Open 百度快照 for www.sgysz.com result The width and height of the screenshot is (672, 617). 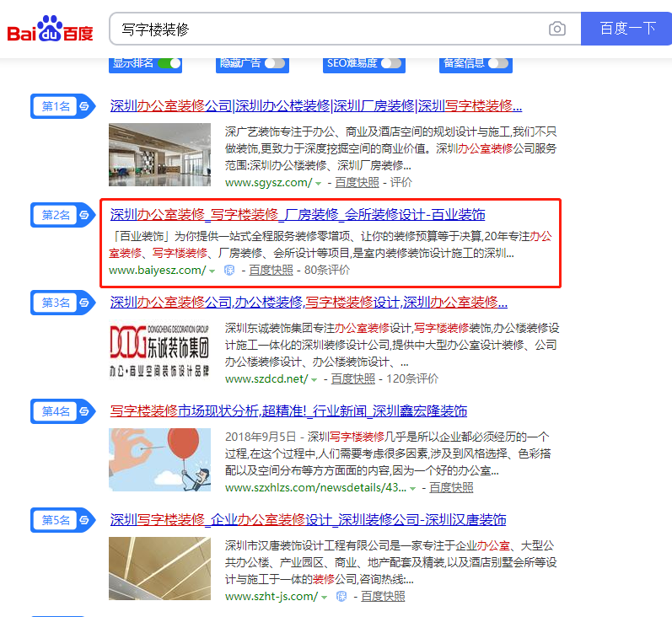[357, 183]
